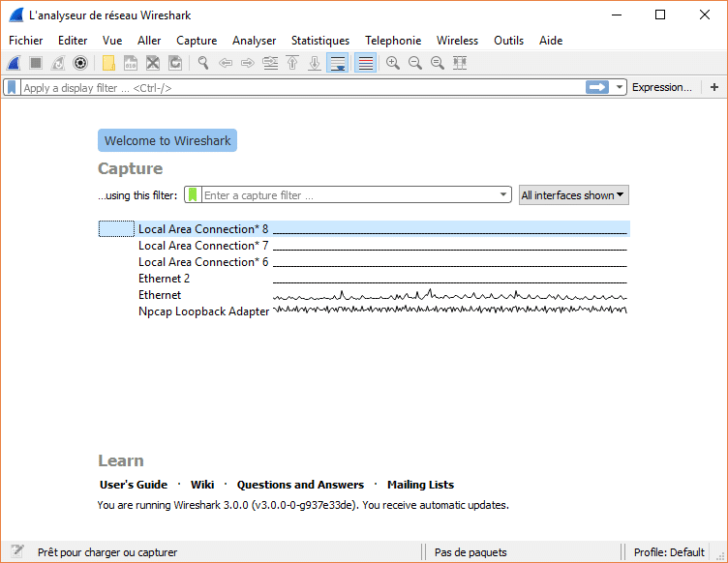Jump to last packet icon

[x=315, y=63]
